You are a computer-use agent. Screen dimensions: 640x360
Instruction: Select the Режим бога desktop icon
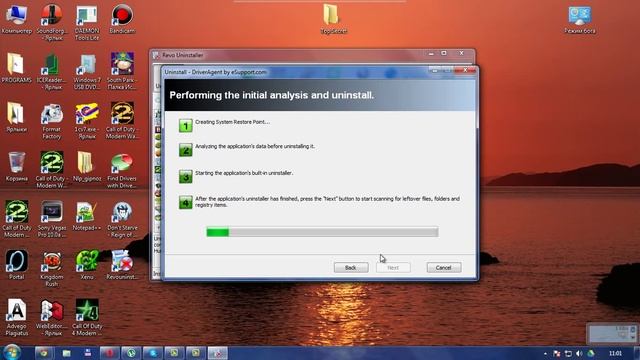click(580, 19)
